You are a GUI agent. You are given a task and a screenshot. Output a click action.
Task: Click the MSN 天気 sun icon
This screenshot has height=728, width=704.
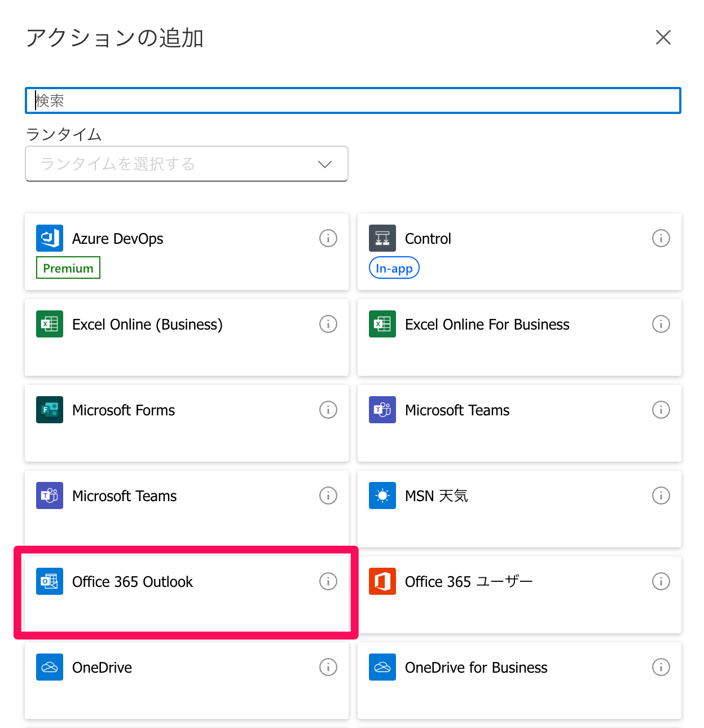pyautogui.click(x=382, y=495)
